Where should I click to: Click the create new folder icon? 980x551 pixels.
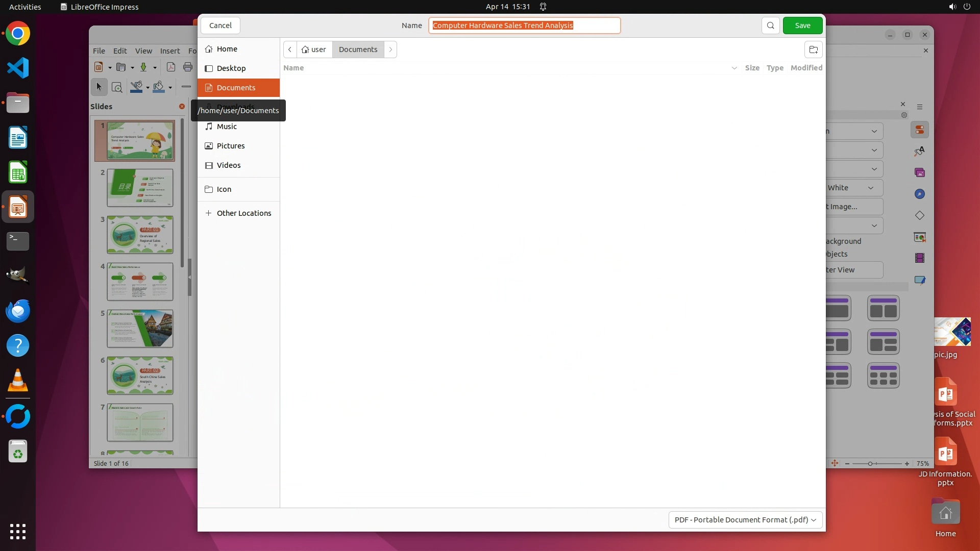(813, 49)
